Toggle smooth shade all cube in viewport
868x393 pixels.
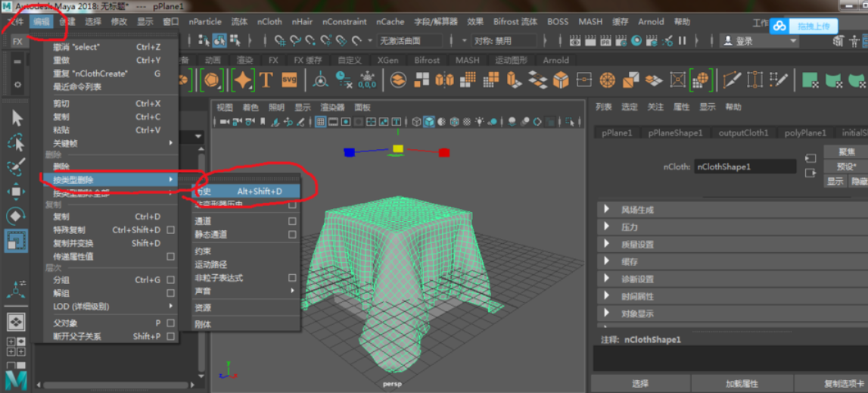(x=429, y=121)
